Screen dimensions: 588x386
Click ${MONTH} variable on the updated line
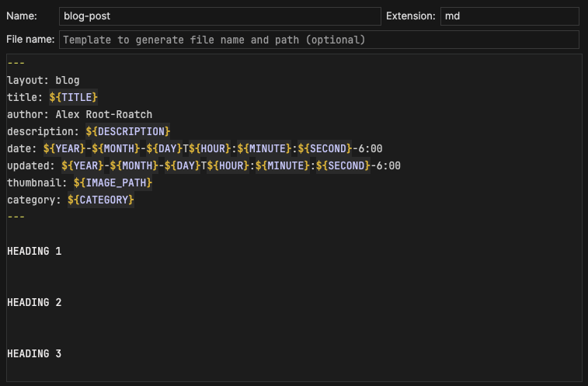coord(132,165)
